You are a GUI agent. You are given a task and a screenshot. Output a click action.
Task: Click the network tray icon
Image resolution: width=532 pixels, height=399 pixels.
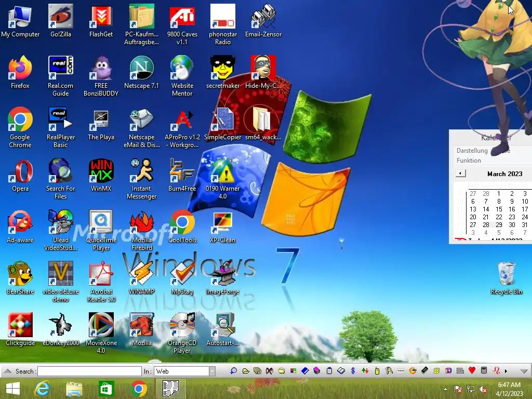[471, 389]
